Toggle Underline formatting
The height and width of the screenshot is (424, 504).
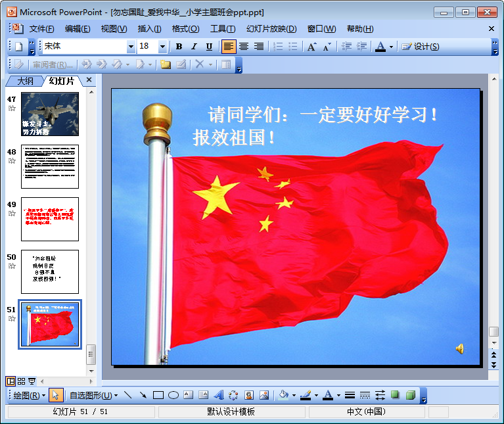click(209, 47)
